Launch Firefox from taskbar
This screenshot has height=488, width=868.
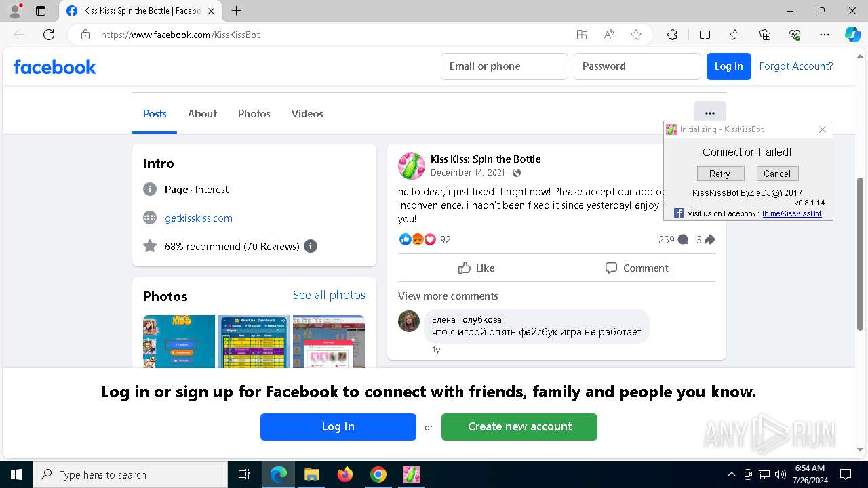(345, 474)
